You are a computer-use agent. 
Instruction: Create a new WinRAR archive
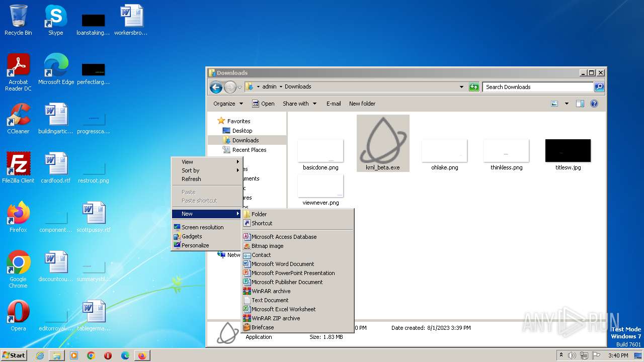pos(298,291)
